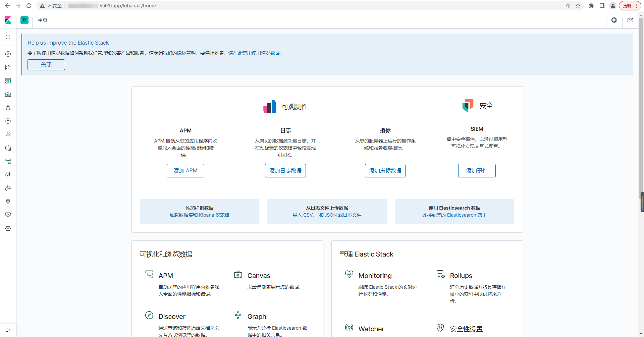Open the Watcher card icon
The width and height of the screenshot is (644, 337).
[x=349, y=328]
